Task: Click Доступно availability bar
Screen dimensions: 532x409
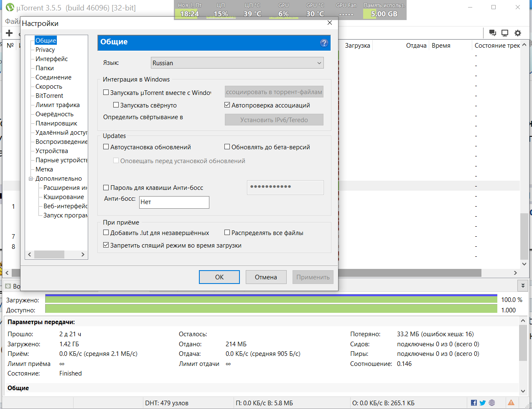Action: (271, 309)
